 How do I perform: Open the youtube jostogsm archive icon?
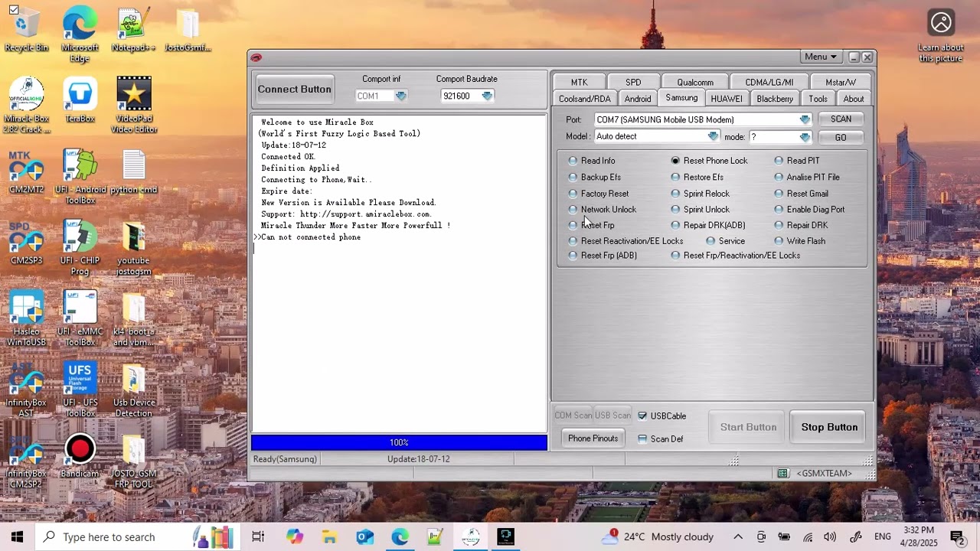point(133,249)
